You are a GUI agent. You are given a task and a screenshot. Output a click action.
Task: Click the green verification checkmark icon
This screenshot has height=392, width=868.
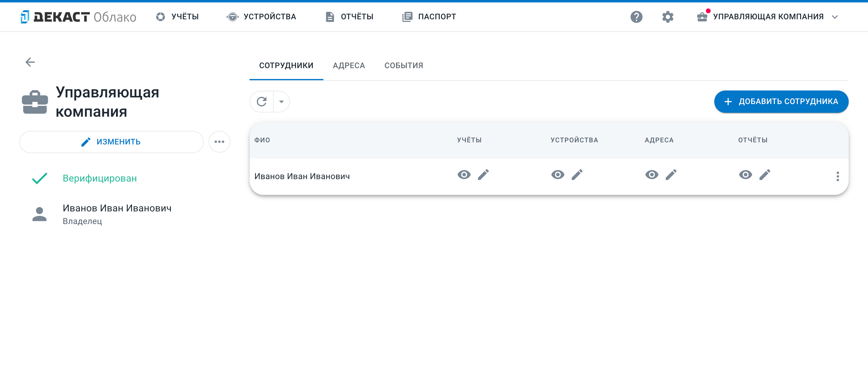pyautogui.click(x=39, y=178)
